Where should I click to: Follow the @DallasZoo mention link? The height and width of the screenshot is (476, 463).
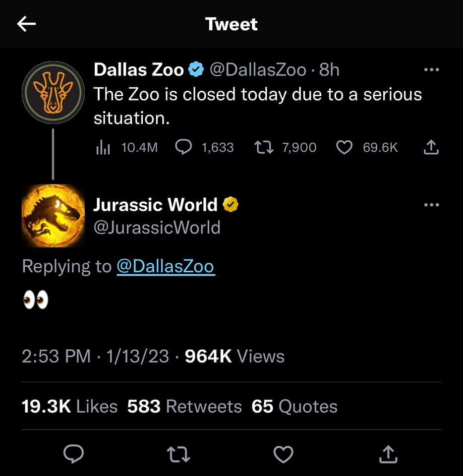coord(165,266)
